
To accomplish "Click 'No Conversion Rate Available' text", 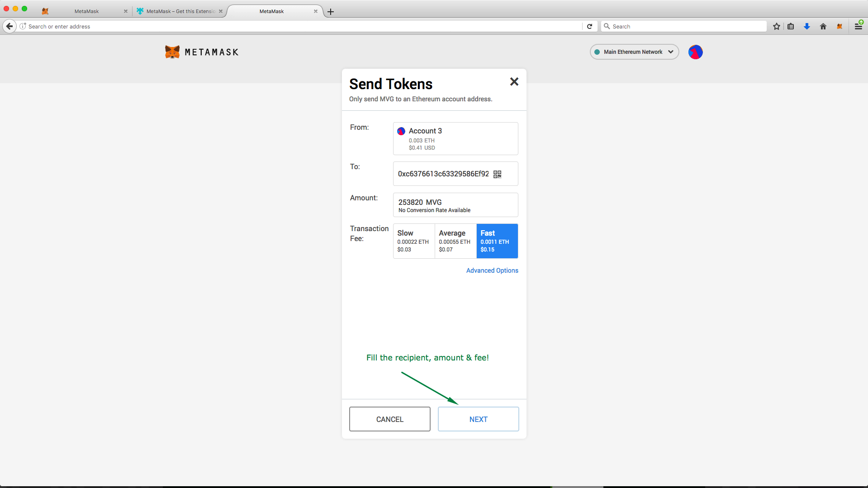I will pos(434,210).
